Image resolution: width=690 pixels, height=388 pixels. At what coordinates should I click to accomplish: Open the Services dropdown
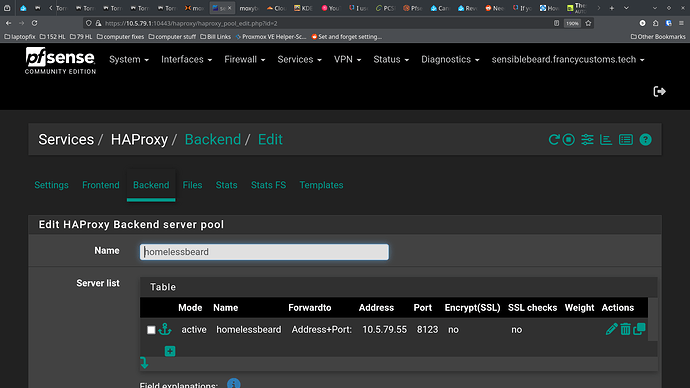coord(299,59)
